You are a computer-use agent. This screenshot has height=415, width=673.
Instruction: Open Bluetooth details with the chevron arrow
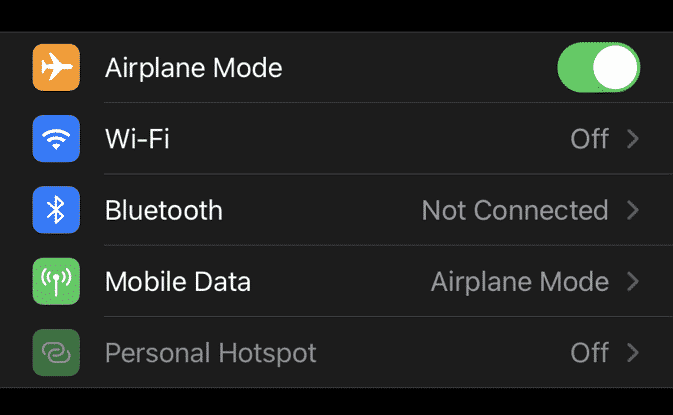[x=632, y=210]
